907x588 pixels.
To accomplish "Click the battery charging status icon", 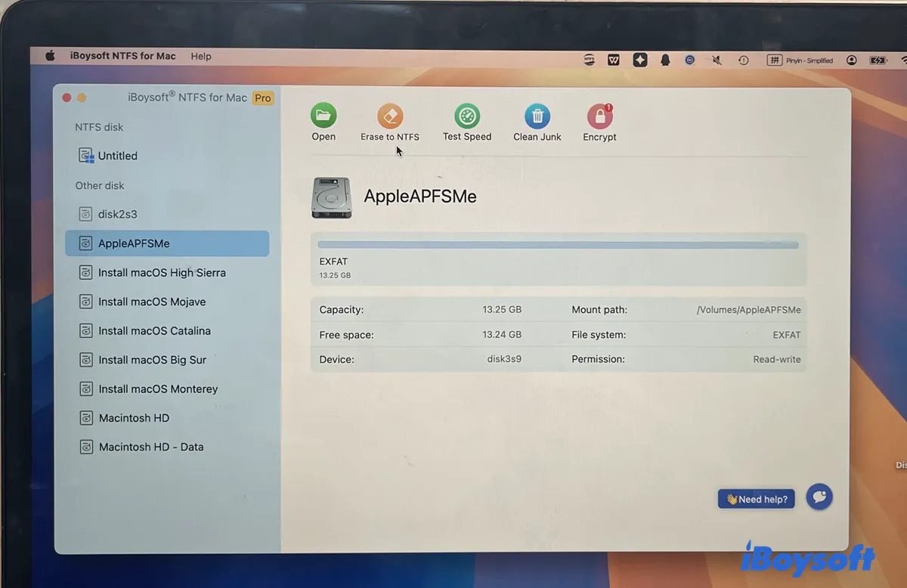I will pyautogui.click(x=878, y=60).
